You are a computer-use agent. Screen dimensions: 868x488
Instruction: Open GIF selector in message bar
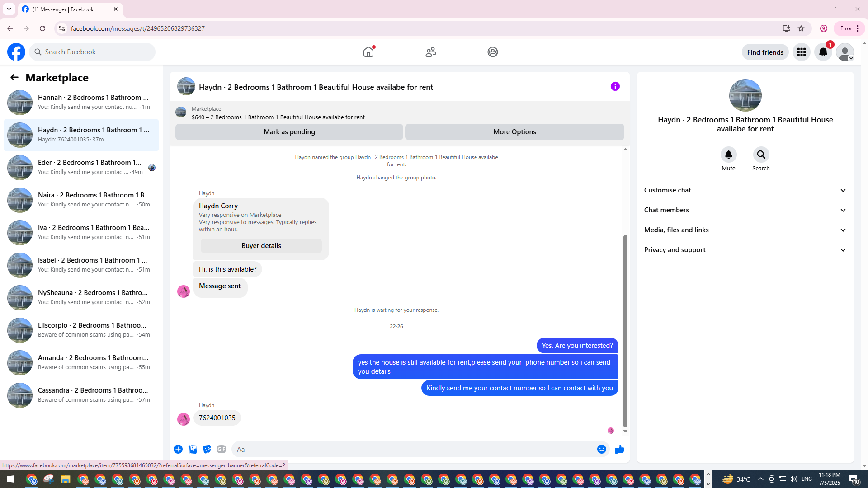[x=221, y=449]
